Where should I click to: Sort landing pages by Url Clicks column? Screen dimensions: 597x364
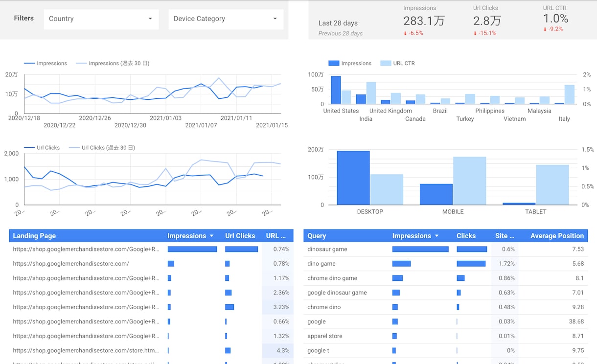[x=240, y=236]
